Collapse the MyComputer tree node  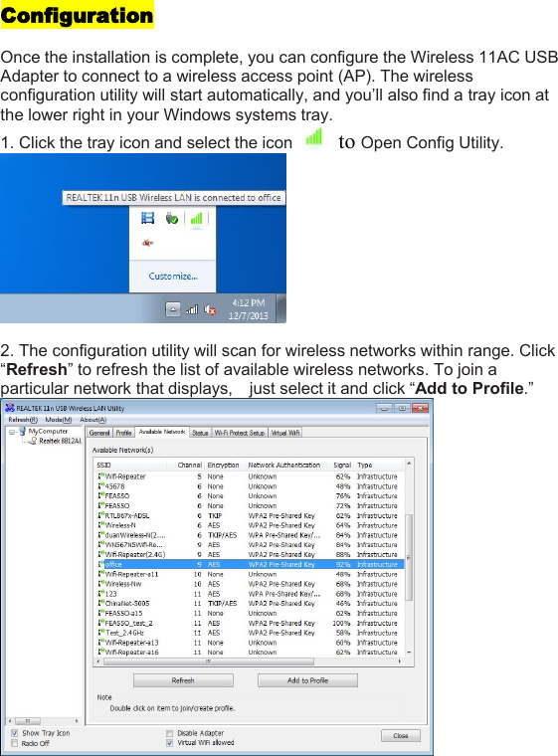[x=13, y=432]
